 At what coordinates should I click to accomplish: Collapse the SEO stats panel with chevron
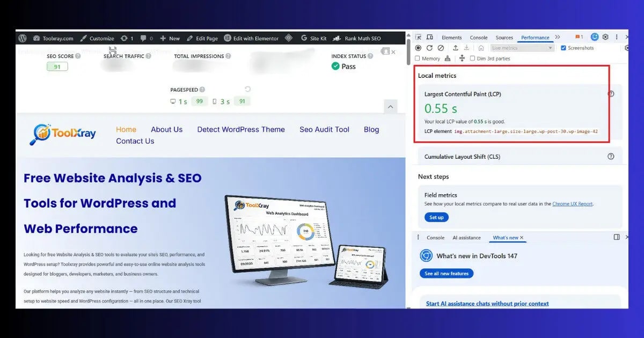[391, 107]
